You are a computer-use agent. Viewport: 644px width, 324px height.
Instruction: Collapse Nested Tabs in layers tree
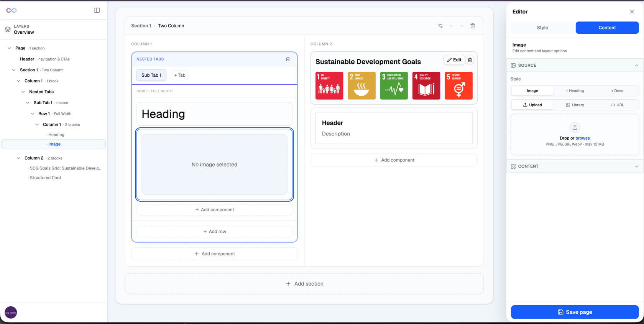point(23,92)
